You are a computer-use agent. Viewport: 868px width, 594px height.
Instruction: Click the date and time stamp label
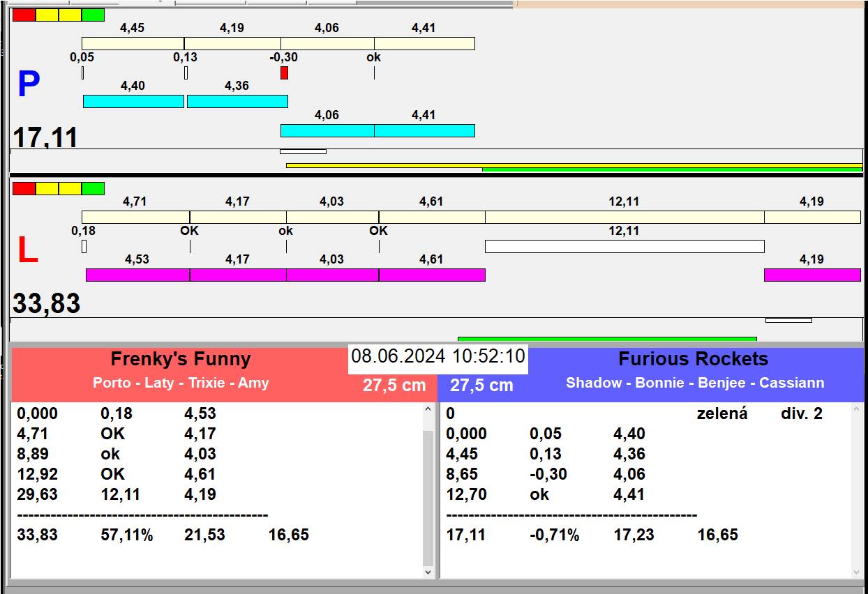tap(437, 356)
